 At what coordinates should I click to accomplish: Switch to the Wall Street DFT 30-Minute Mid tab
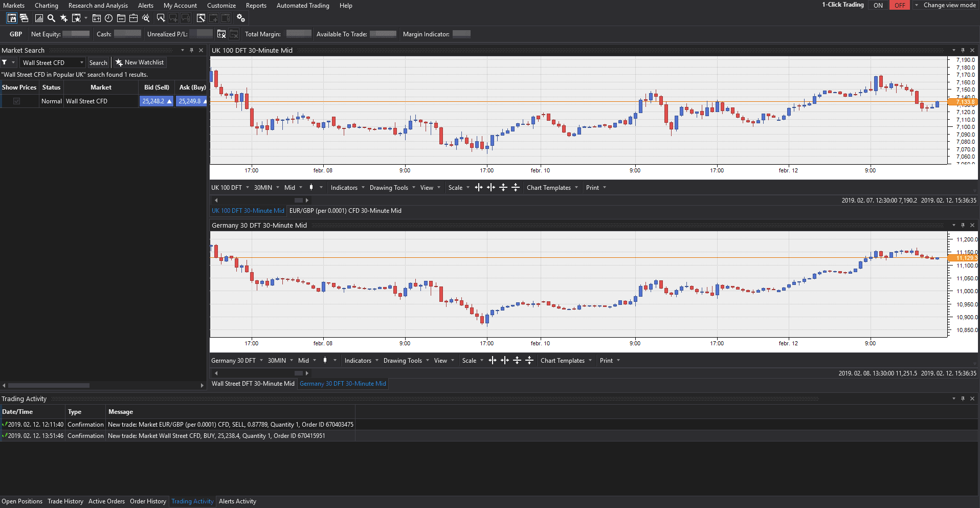coord(253,383)
